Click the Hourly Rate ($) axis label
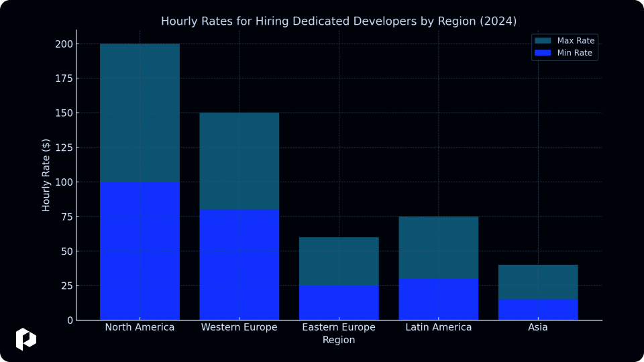The image size is (644, 362). click(46, 175)
